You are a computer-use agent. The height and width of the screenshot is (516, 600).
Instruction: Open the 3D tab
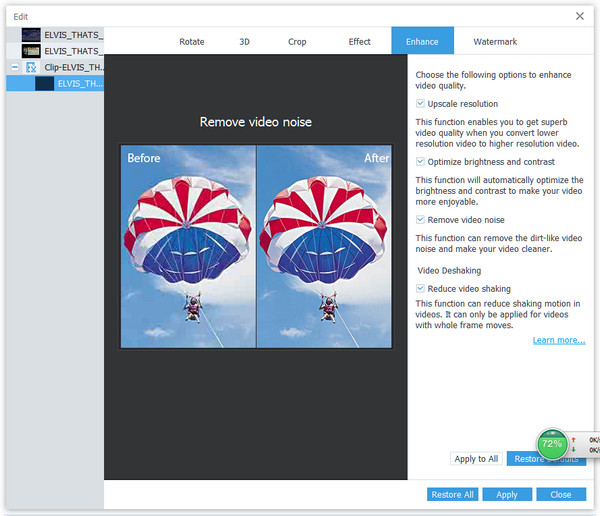(x=245, y=42)
